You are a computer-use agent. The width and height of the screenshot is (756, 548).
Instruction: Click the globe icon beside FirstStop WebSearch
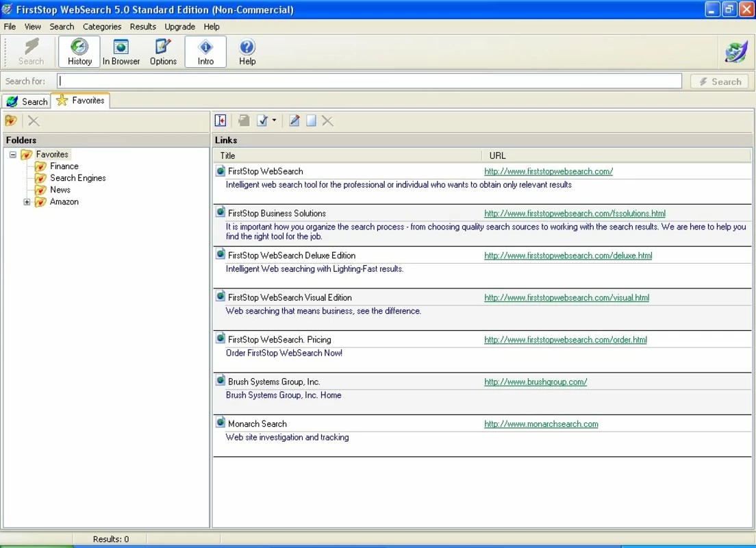pyautogui.click(x=220, y=171)
